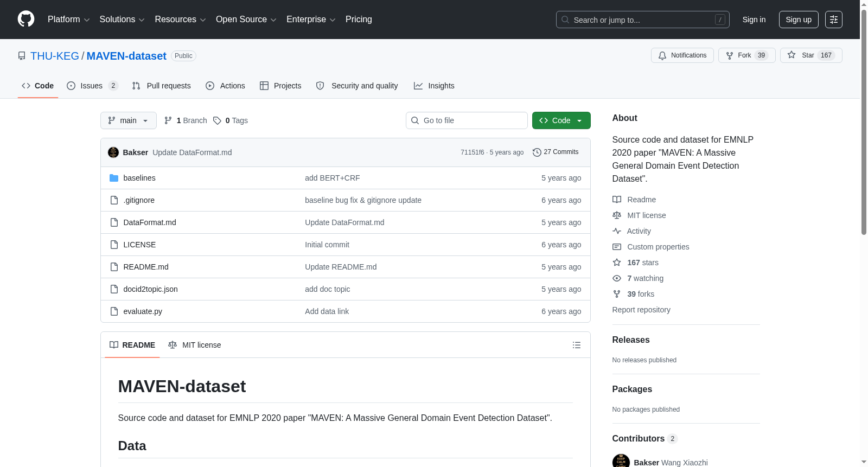The width and height of the screenshot is (868, 467).
Task: Star the MAVEN-dataset repository
Action: pos(811,55)
